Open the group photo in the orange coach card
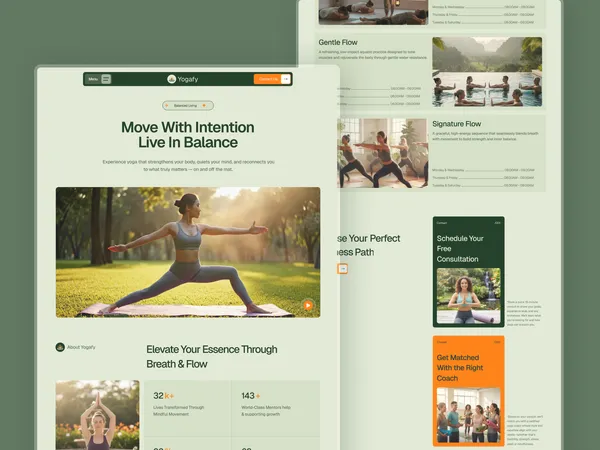The height and width of the screenshot is (450, 600). (468, 415)
